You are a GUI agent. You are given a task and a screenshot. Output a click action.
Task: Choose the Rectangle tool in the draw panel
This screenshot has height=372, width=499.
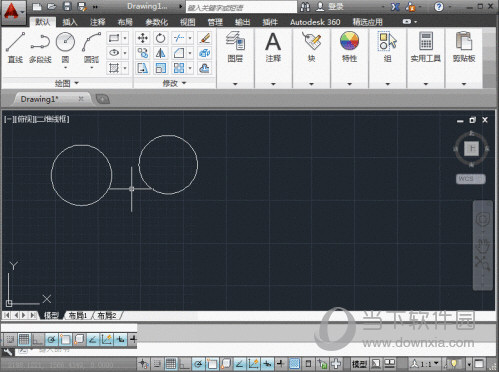click(114, 38)
